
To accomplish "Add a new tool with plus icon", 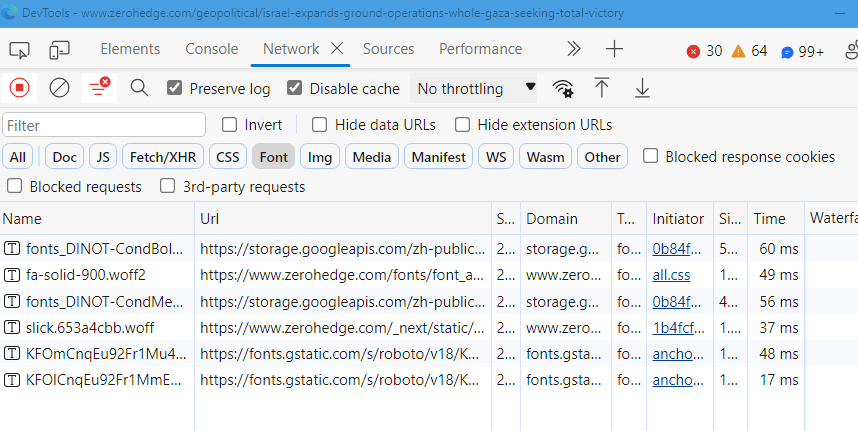I will point(614,49).
